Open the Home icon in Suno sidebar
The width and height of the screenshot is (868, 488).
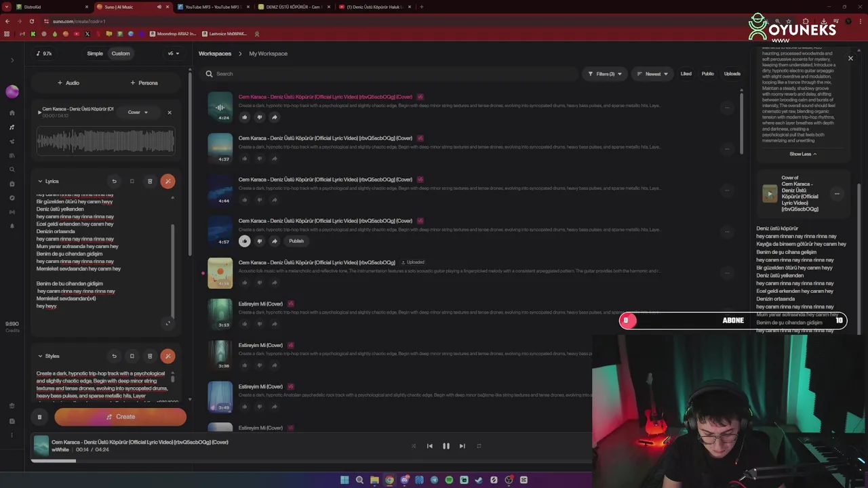[x=12, y=113]
